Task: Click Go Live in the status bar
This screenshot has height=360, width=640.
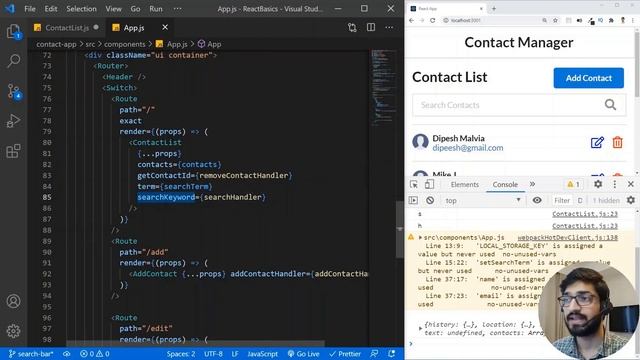Action: [303, 354]
